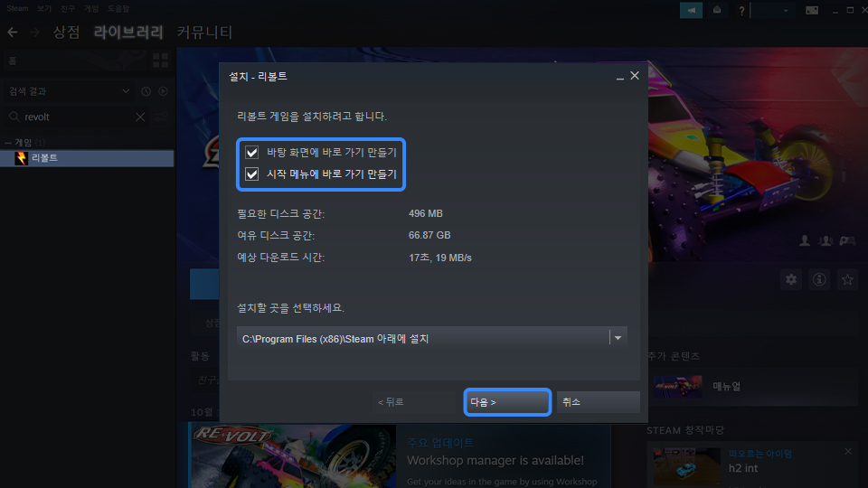Collapse the 게임 category

click(x=8, y=143)
